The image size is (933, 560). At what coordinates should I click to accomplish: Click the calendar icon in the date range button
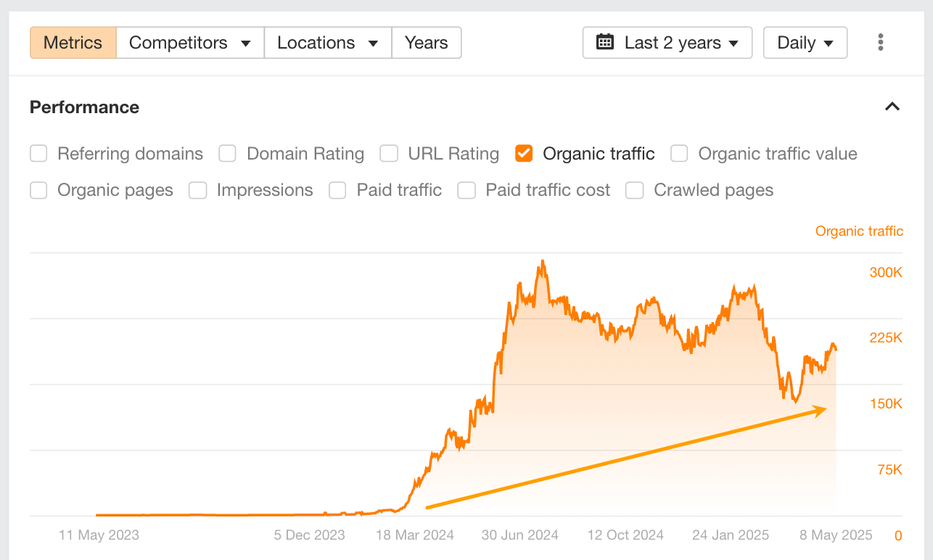[604, 43]
